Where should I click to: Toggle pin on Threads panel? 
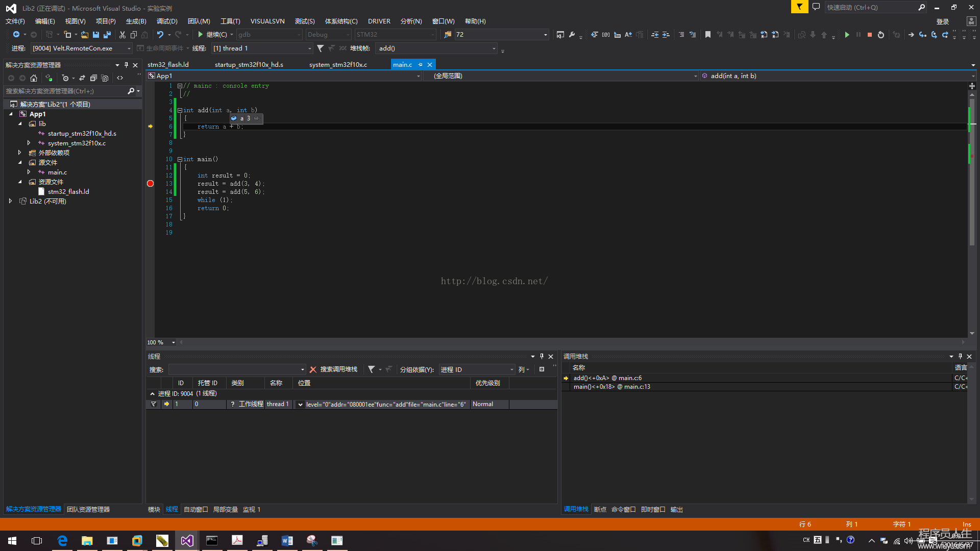point(542,356)
